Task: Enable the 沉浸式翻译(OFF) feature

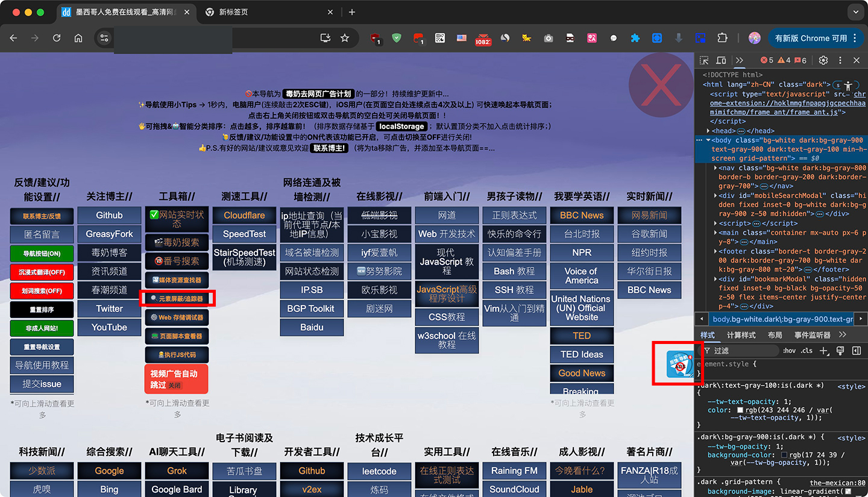Action: 42,272
